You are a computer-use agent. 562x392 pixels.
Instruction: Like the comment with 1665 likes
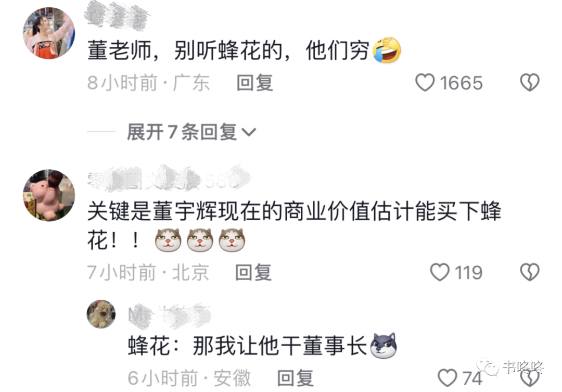(425, 82)
